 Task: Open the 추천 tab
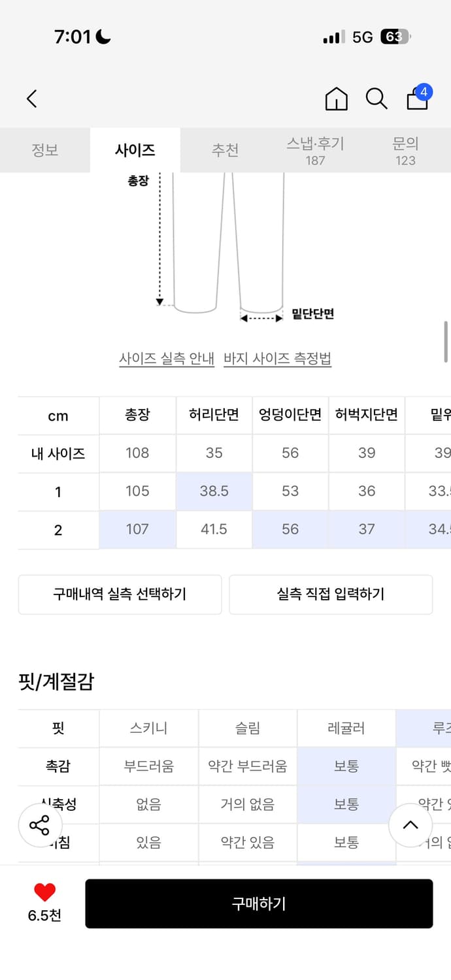pyautogui.click(x=225, y=150)
